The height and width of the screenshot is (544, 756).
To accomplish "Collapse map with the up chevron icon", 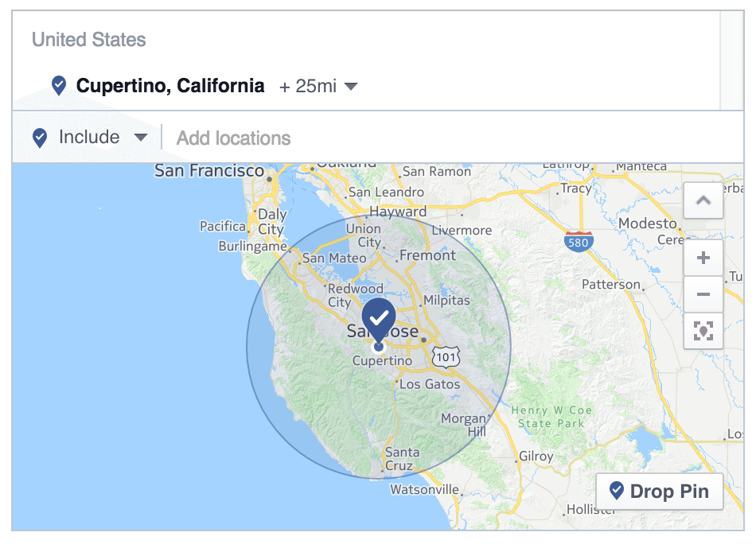I will coord(703,200).
